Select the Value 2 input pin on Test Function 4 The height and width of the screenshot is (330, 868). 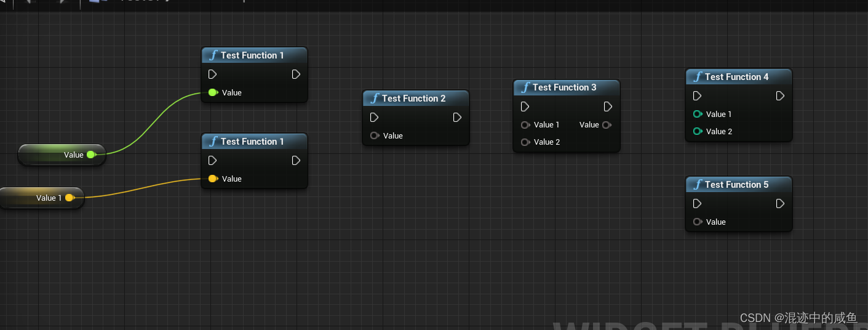point(698,131)
